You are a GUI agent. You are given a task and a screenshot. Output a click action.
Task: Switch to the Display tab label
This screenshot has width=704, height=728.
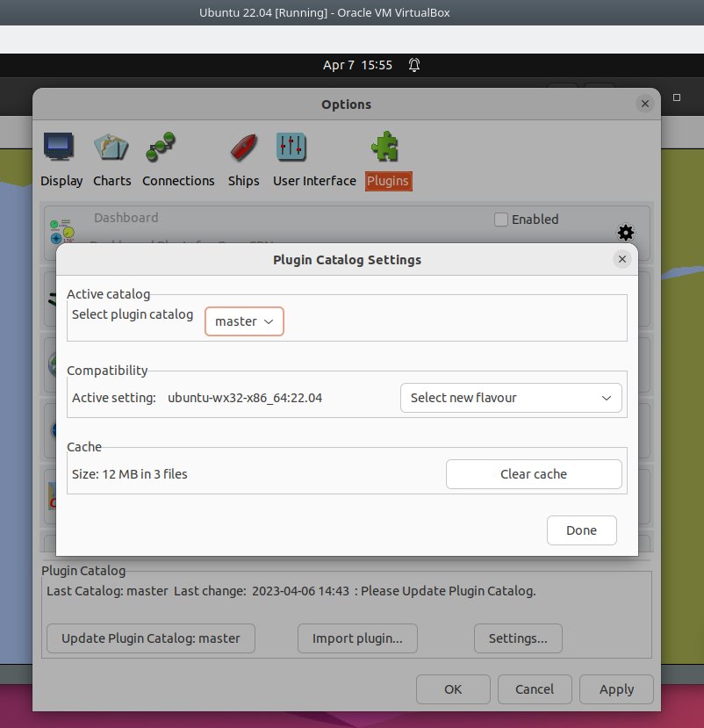point(61,181)
